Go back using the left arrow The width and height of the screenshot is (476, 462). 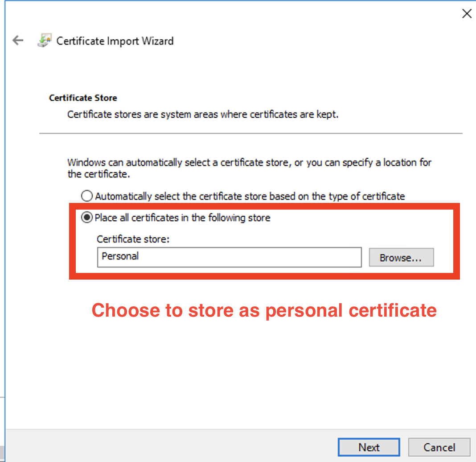pyautogui.click(x=17, y=41)
